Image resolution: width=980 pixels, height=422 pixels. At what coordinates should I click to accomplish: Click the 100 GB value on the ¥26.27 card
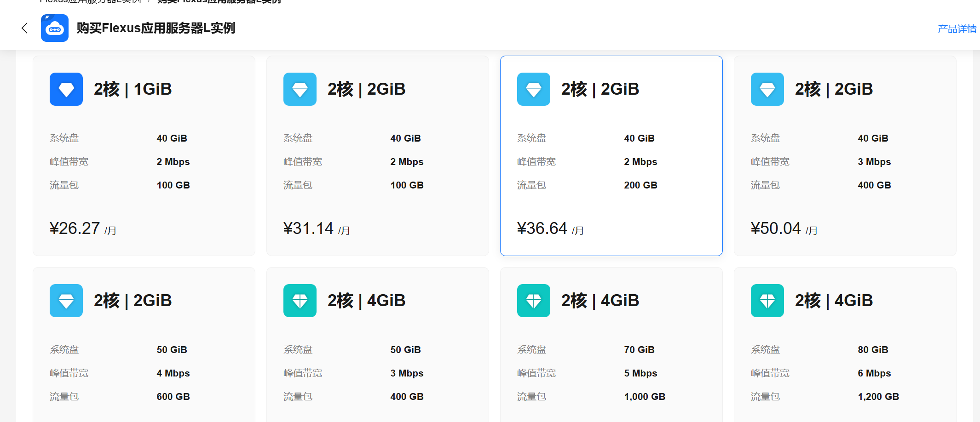173,185
